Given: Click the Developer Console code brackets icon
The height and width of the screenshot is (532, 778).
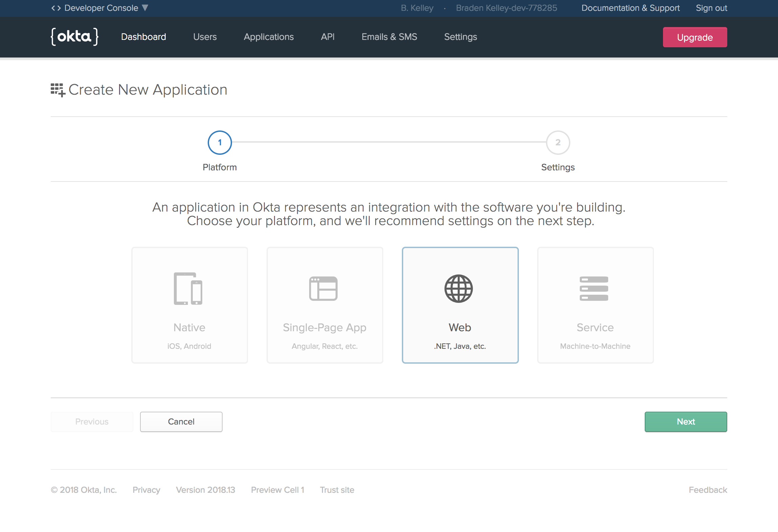Looking at the screenshot, I should [56, 8].
